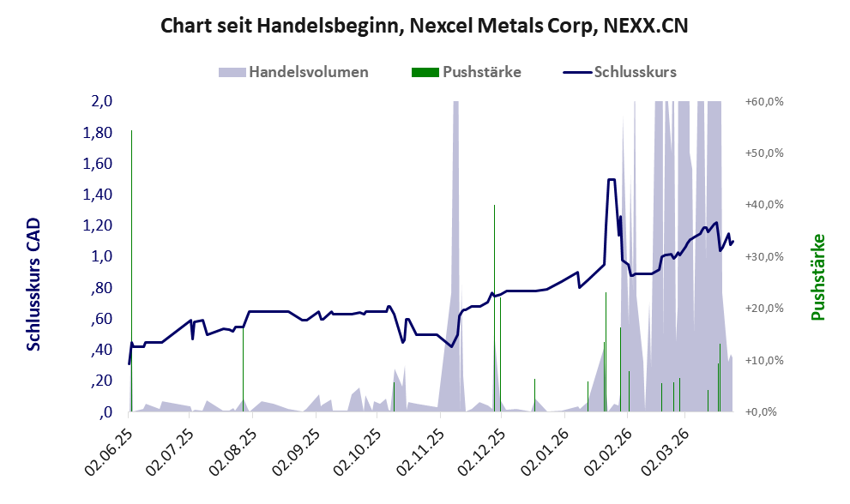
Task: Click the +30,0% right axis label
Action: tap(765, 256)
